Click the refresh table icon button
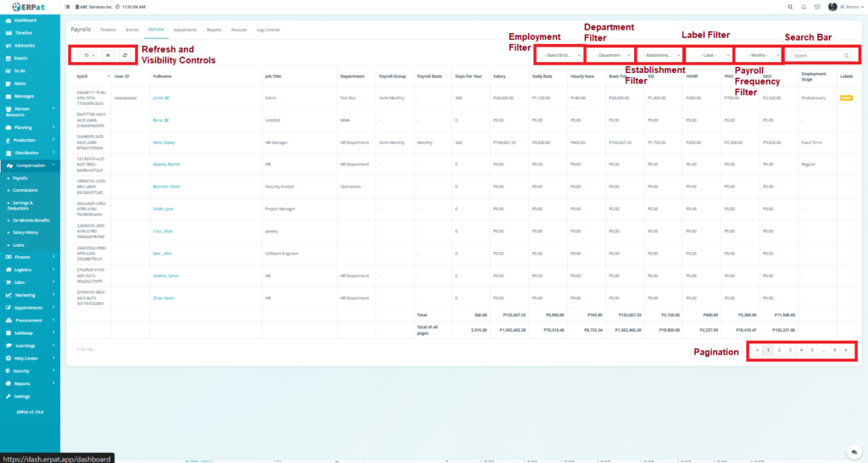Image resolution: width=868 pixels, height=463 pixels. tap(125, 55)
